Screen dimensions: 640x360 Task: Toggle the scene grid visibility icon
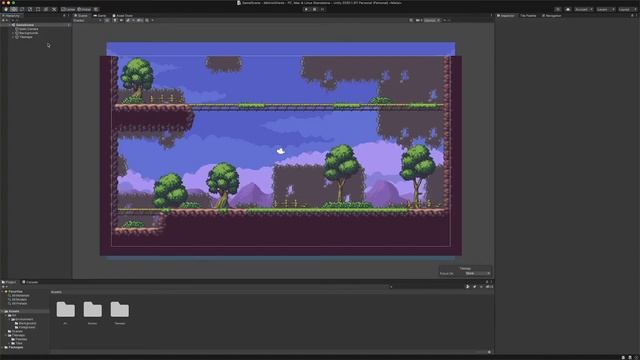(147, 20)
